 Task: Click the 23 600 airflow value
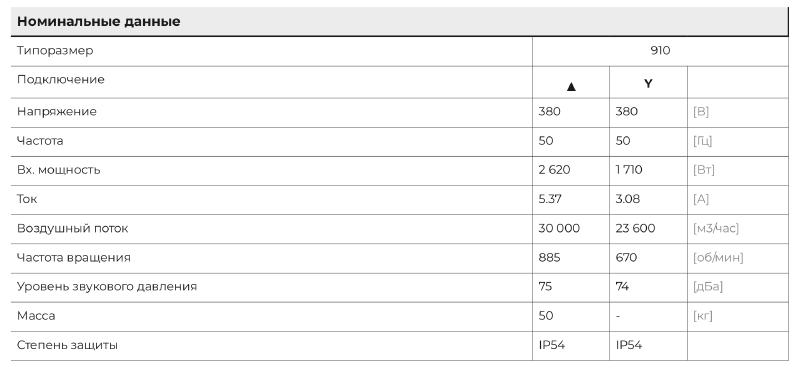(x=635, y=228)
